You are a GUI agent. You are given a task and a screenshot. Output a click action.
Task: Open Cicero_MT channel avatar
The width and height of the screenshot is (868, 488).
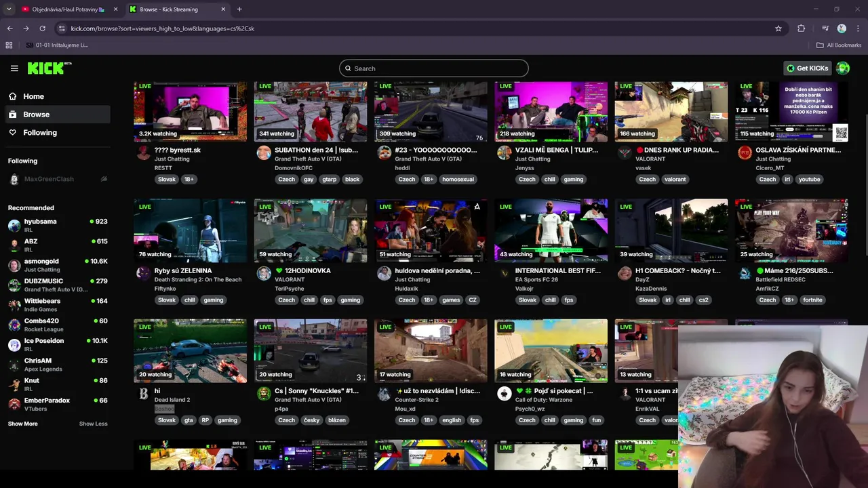[745, 153]
